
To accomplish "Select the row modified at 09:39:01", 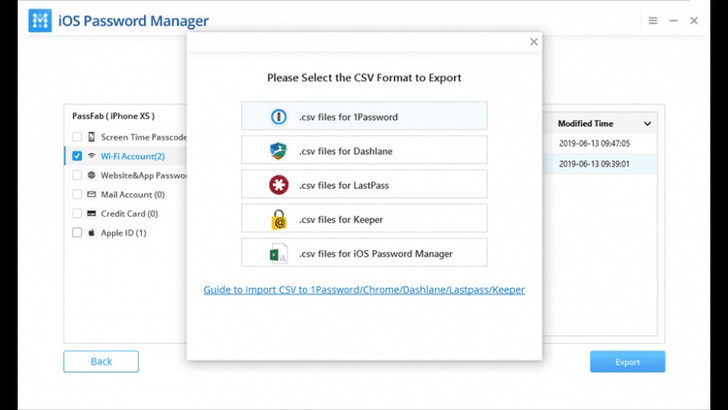I will 599,164.
